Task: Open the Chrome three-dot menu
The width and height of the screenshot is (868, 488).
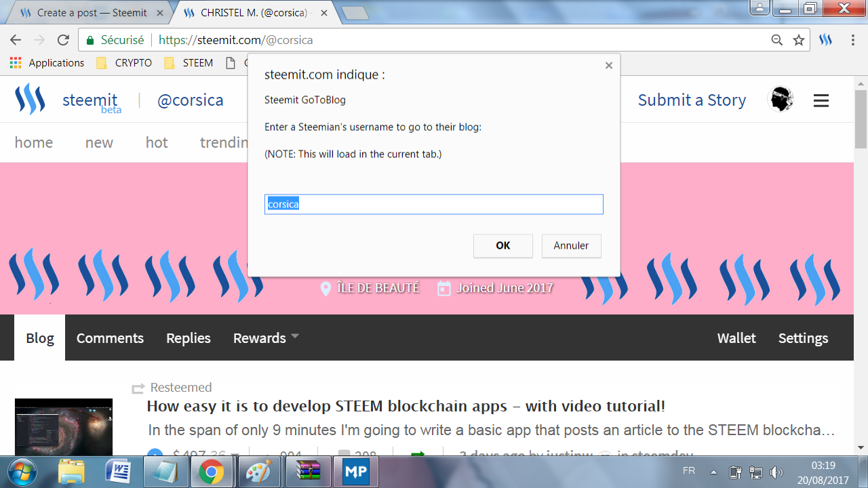Action: (853, 40)
